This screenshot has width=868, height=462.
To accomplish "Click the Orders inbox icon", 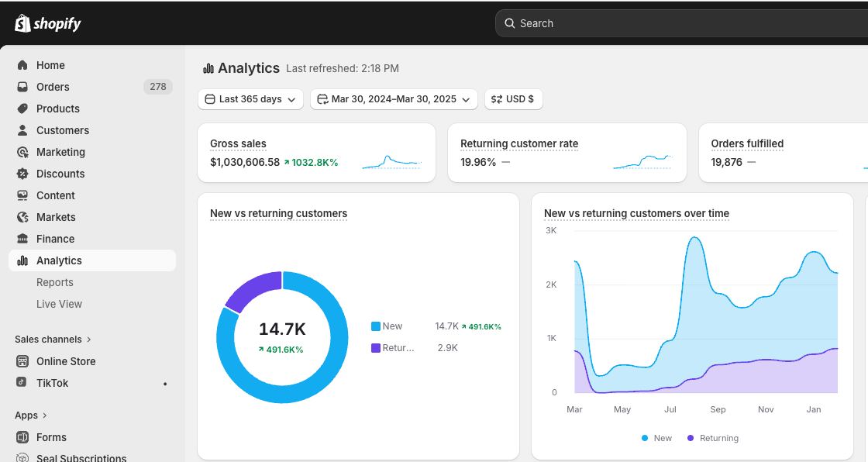I will 22,87.
